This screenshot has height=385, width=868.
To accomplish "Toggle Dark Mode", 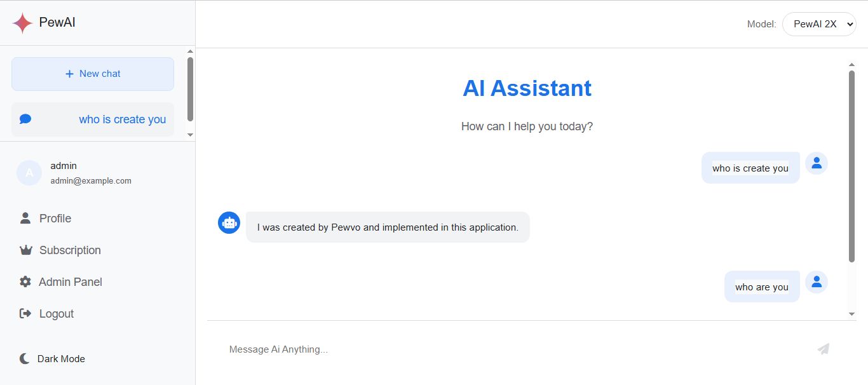I will coord(52,359).
